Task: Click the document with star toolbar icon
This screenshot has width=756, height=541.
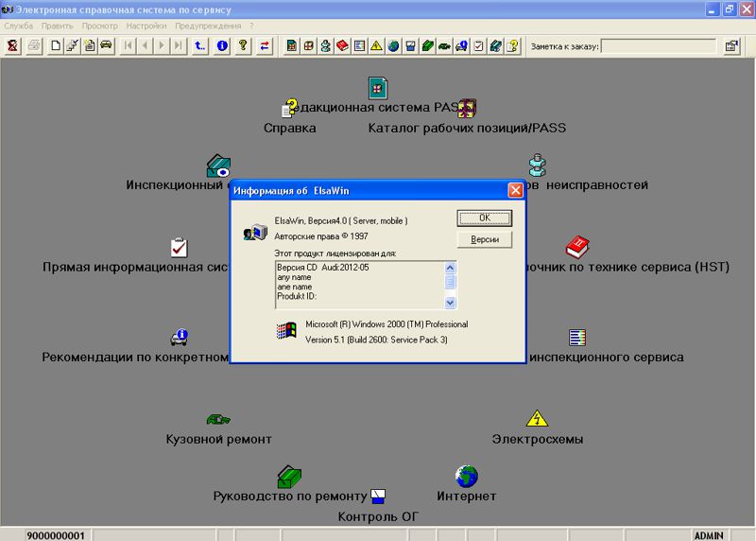Action: [89, 45]
